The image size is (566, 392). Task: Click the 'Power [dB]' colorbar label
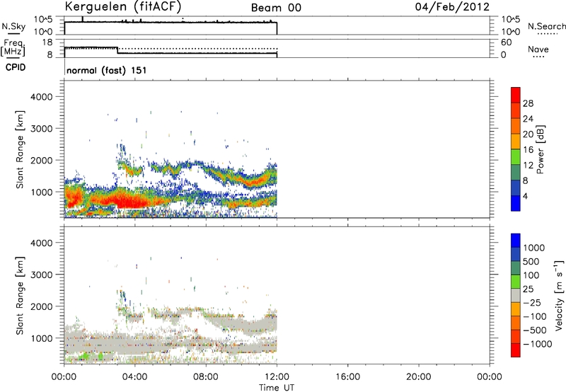[x=540, y=149]
